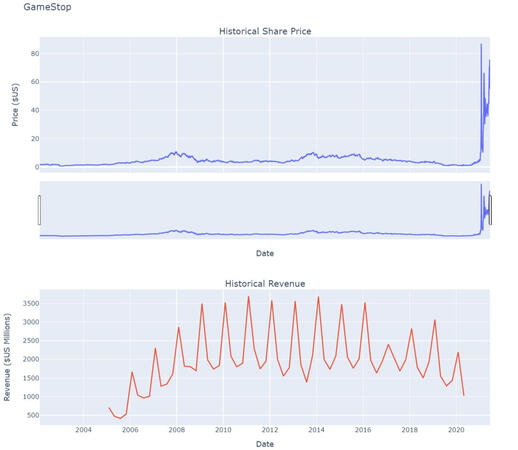This screenshot has height=450, width=518.
Task: Click the 0 tick on price axis
Action: [x=37, y=167]
